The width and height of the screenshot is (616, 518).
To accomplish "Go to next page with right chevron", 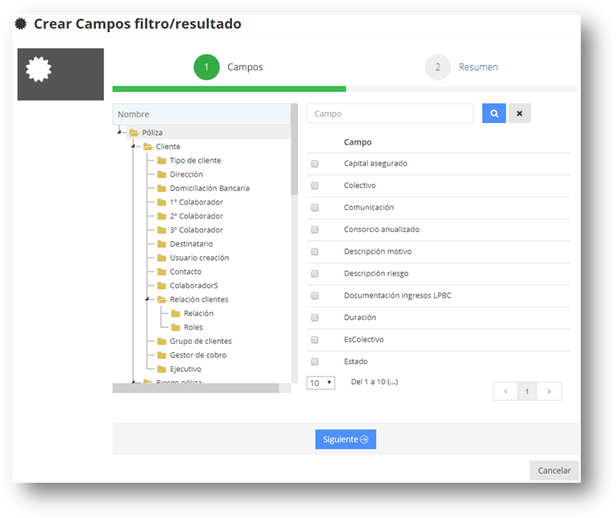I will point(549,391).
